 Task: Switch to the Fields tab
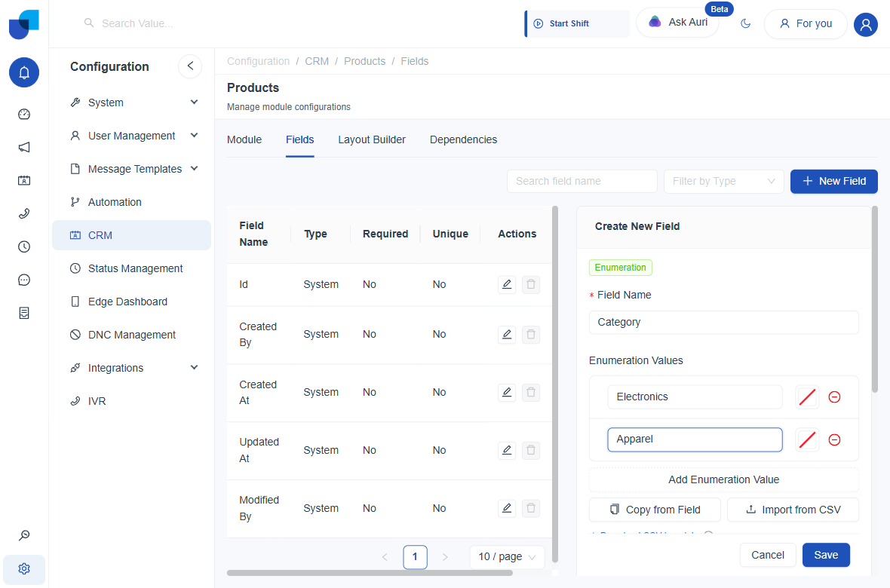(x=299, y=139)
